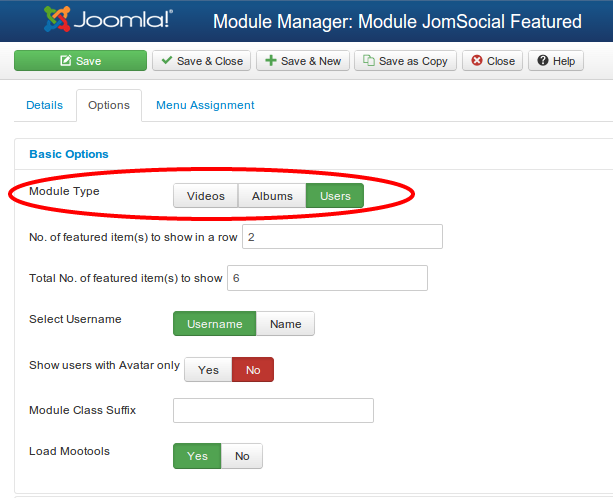
Task: Click Save as Copy button
Action: point(405,61)
